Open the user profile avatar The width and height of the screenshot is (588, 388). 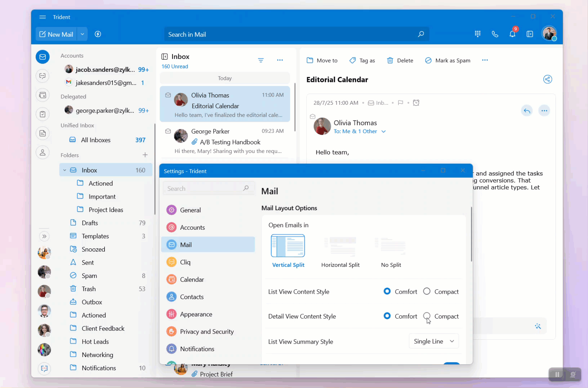coord(549,33)
